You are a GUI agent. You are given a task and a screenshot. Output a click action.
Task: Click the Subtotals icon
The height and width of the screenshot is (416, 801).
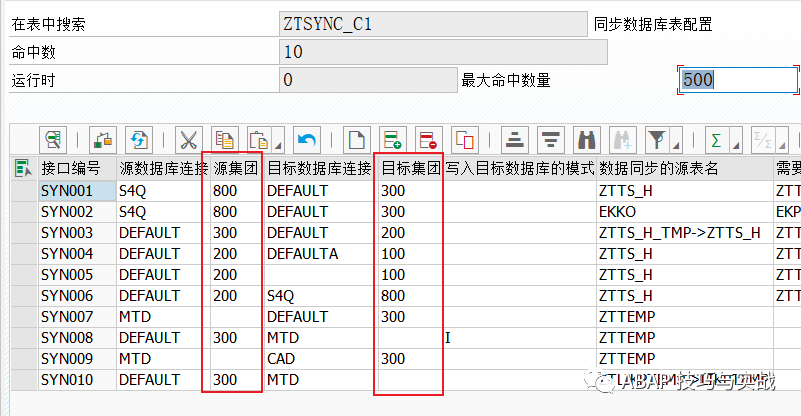coord(763,140)
